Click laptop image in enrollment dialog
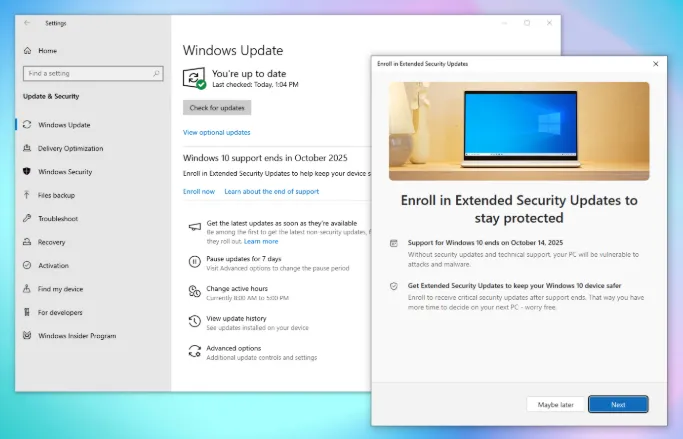Viewport: 683px width, 439px height. click(x=519, y=131)
